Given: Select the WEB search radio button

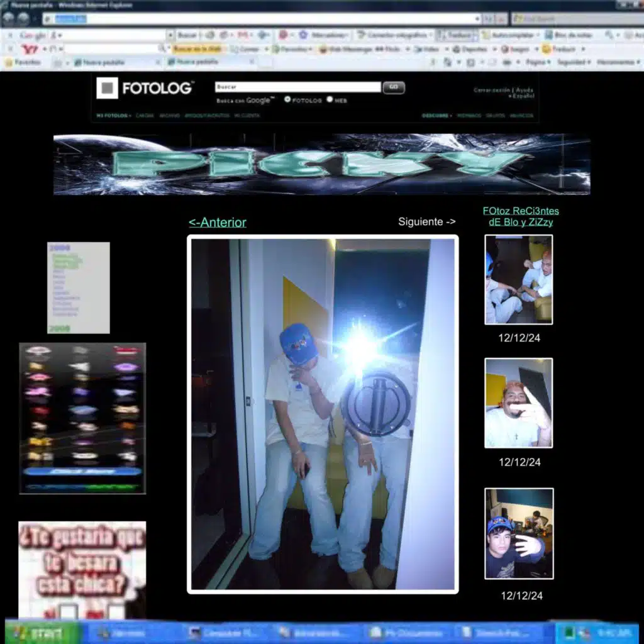Looking at the screenshot, I should [x=330, y=99].
